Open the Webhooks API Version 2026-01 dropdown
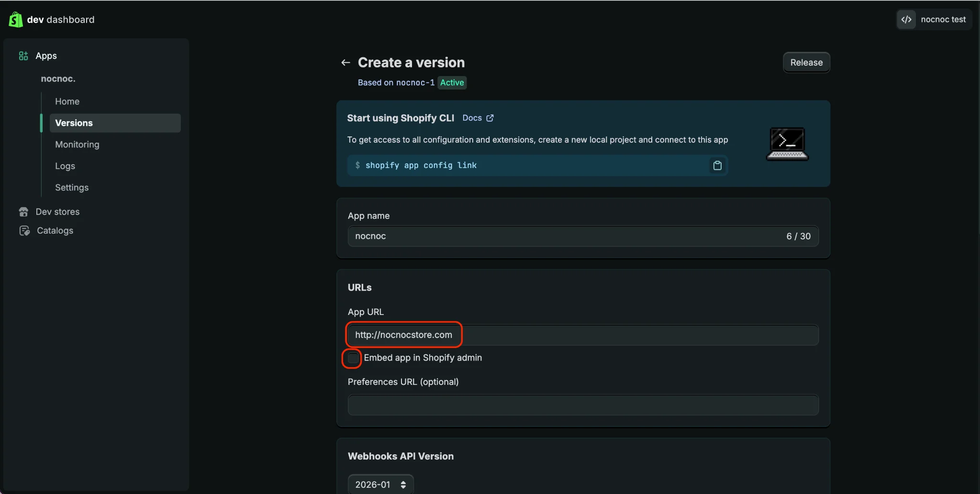The width and height of the screenshot is (980, 494). (380, 484)
